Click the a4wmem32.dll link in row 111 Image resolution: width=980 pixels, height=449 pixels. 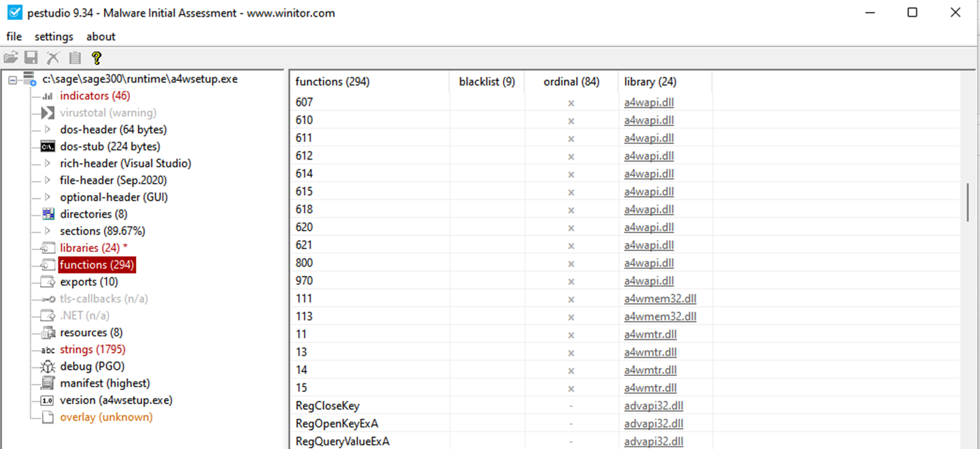(660, 299)
